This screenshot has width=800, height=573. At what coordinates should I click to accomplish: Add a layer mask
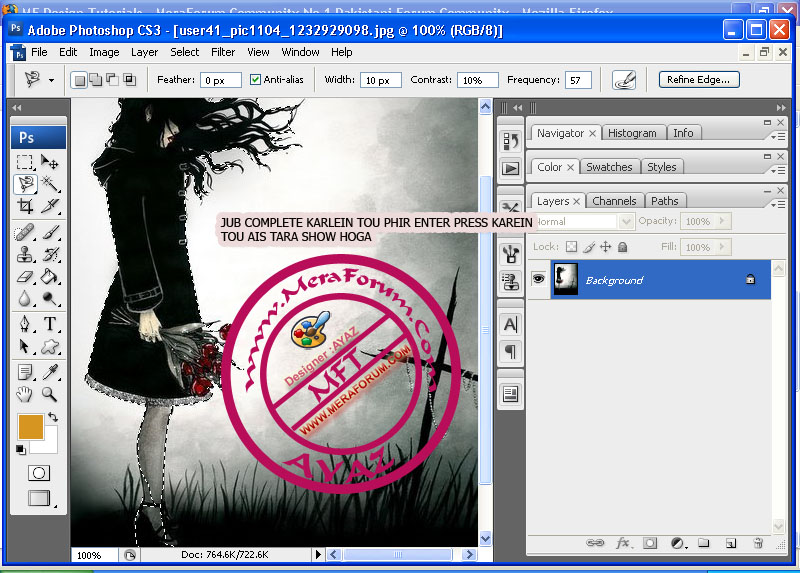(650, 543)
